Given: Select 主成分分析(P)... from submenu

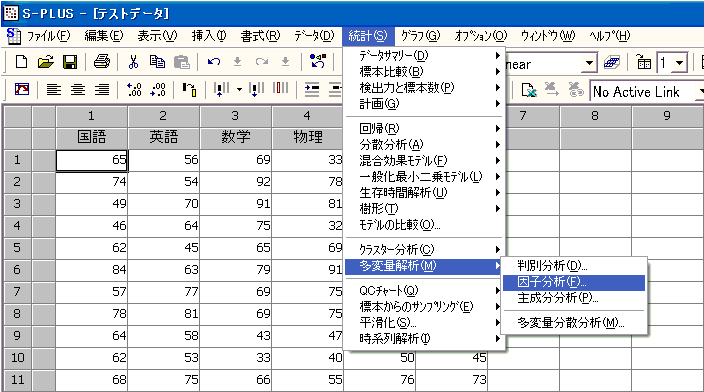Looking at the screenshot, I should tap(574, 298).
